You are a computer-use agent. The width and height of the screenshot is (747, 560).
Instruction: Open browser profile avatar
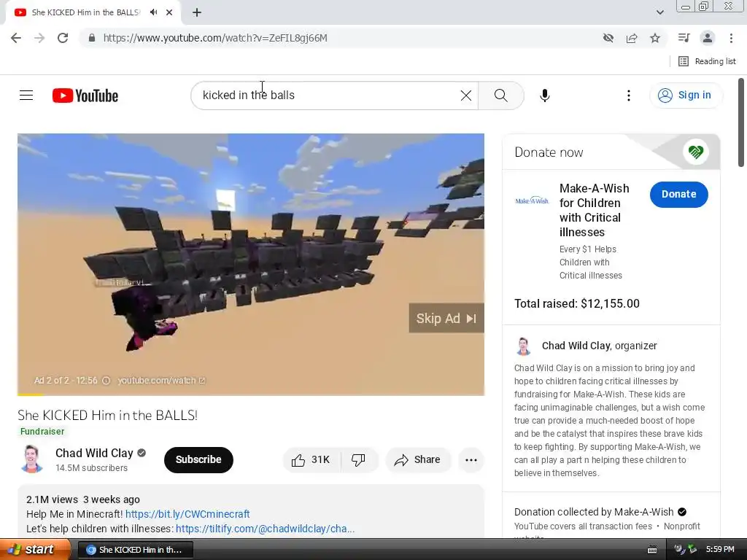708,38
